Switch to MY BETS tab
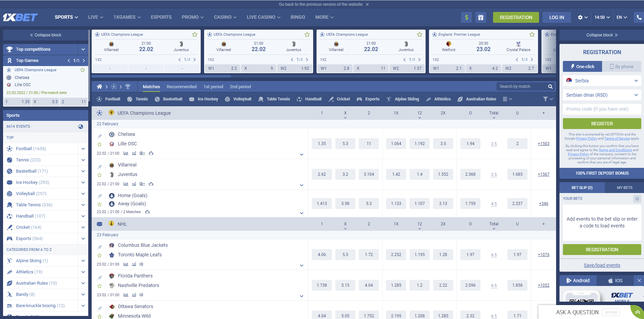Viewport: 644px width, 319px height. point(625,188)
